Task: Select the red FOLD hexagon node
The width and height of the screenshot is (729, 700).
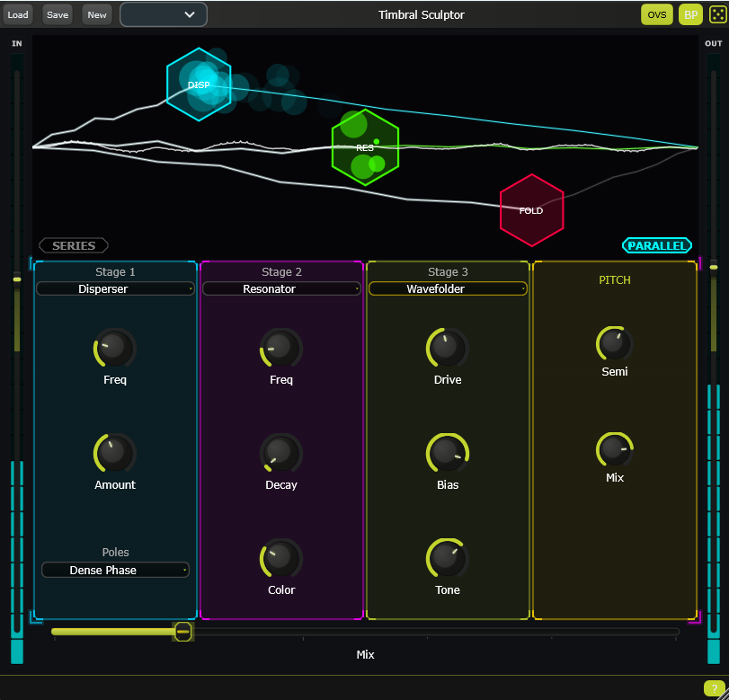Action: pos(531,210)
